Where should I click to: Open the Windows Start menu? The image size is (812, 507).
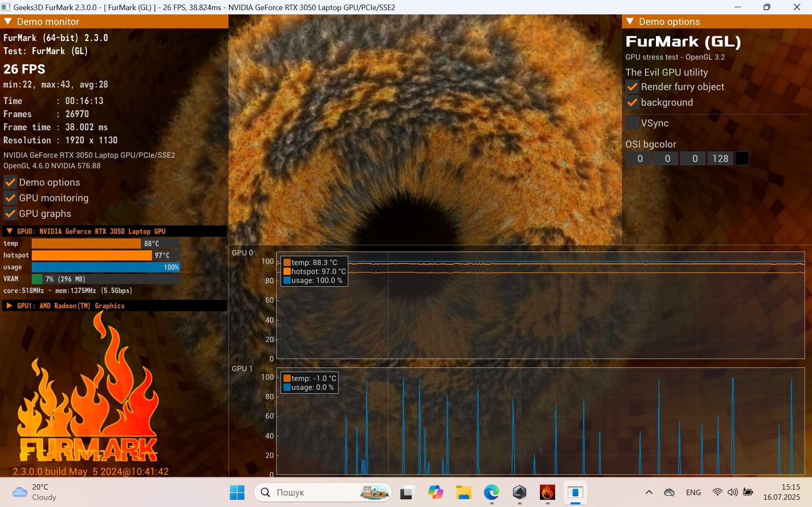[237, 492]
